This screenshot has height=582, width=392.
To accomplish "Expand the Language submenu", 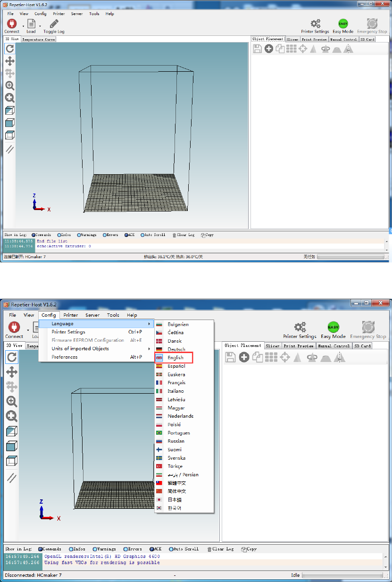I will (x=96, y=324).
